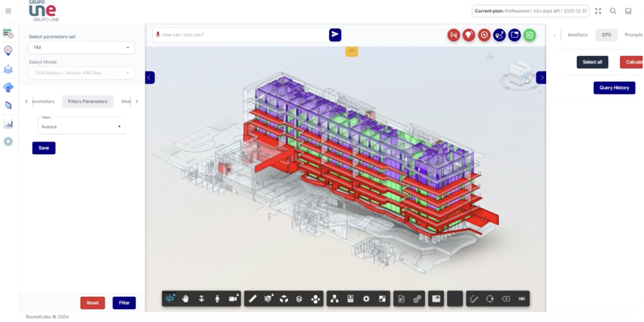The height and width of the screenshot is (322, 644).
Task: Open the section analysis tool
Action: [268, 299]
